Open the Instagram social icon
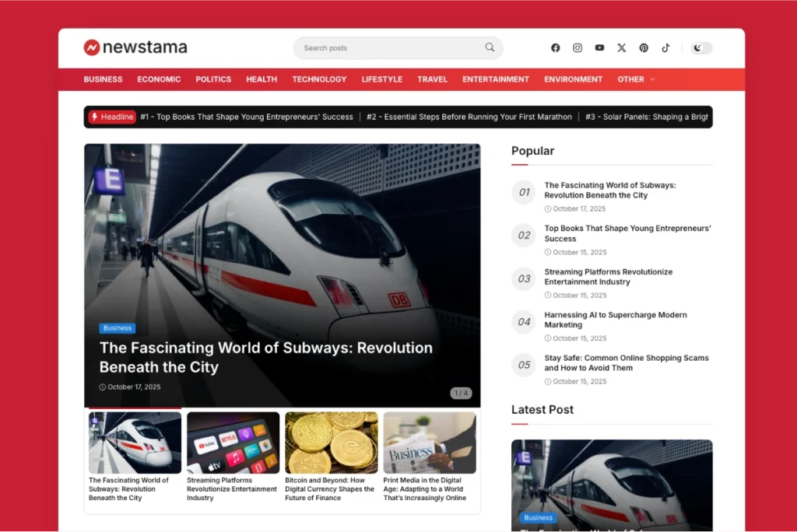This screenshot has width=797, height=532. pyautogui.click(x=578, y=47)
